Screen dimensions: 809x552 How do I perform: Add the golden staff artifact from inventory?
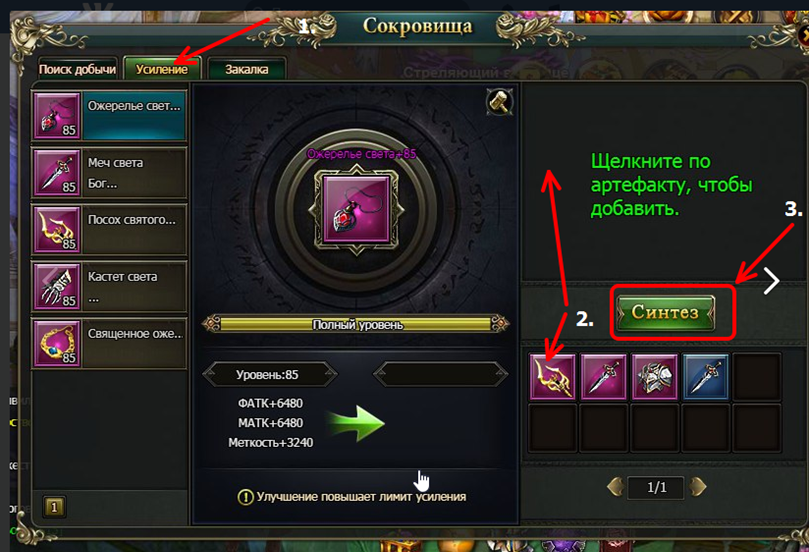(553, 377)
